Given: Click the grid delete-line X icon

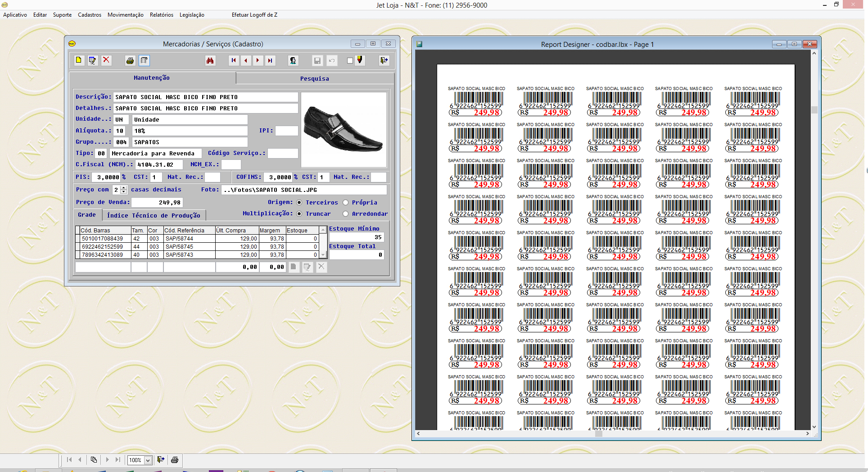Looking at the screenshot, I should tap(321, 267).
